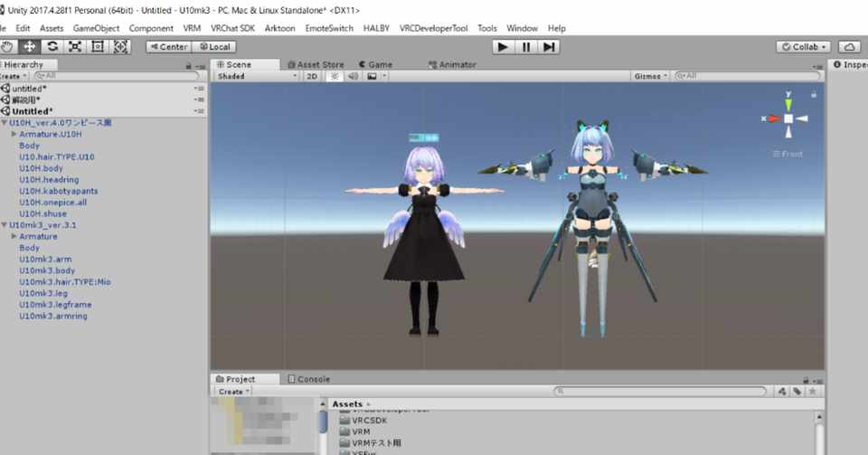Select U10.hair.TYPE.U10 in Hierarchy
Image resolution: width=868 pixels, height=455 pixels.
pyautogui.click(x=56, y=156)
